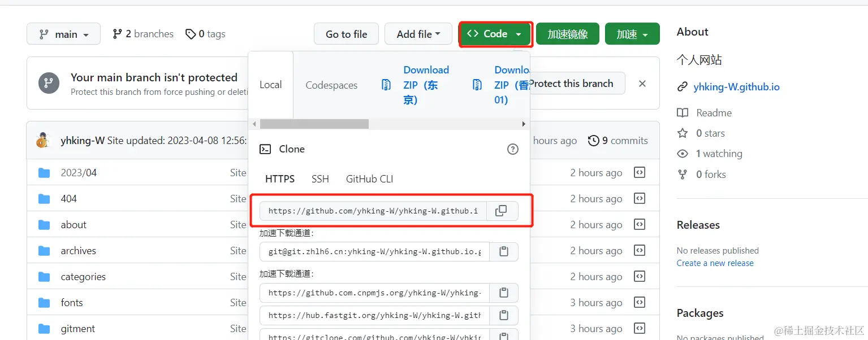
Task: Open the Add file dropdown
Action: (418, 34)
